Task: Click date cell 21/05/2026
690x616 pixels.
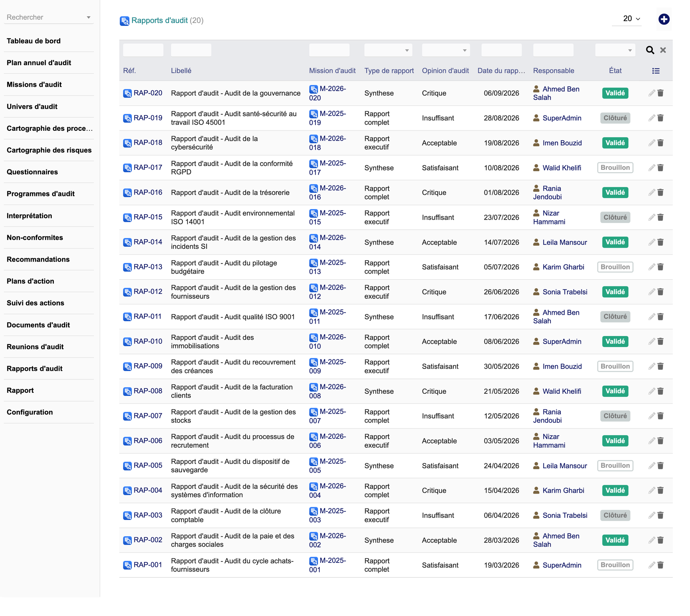Action: [501, 391]
